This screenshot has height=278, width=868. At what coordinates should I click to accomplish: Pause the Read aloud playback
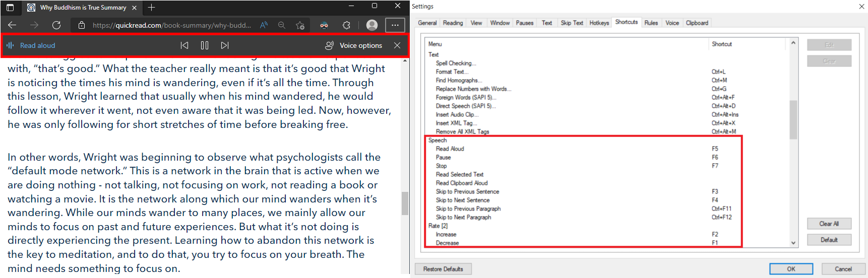205,45
